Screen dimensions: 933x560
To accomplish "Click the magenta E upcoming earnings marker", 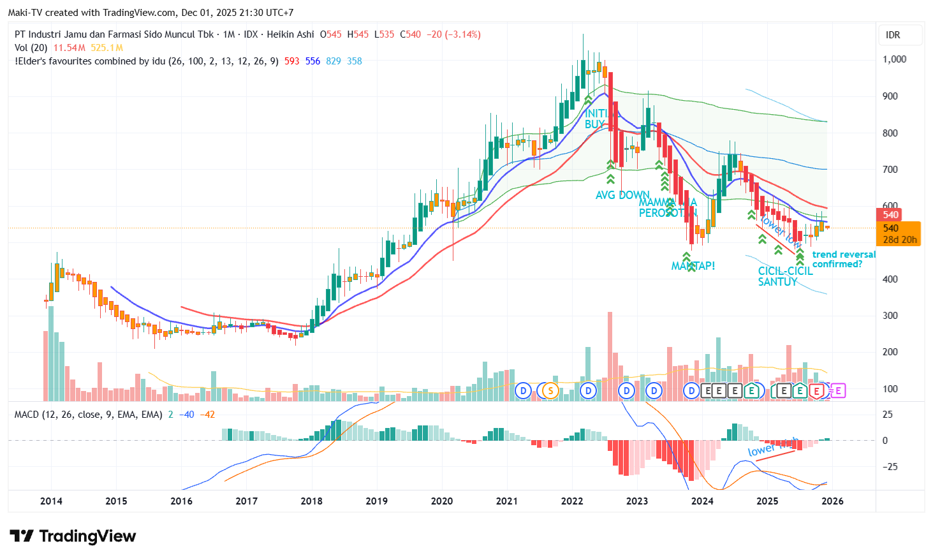I will (x=838, y=391).
